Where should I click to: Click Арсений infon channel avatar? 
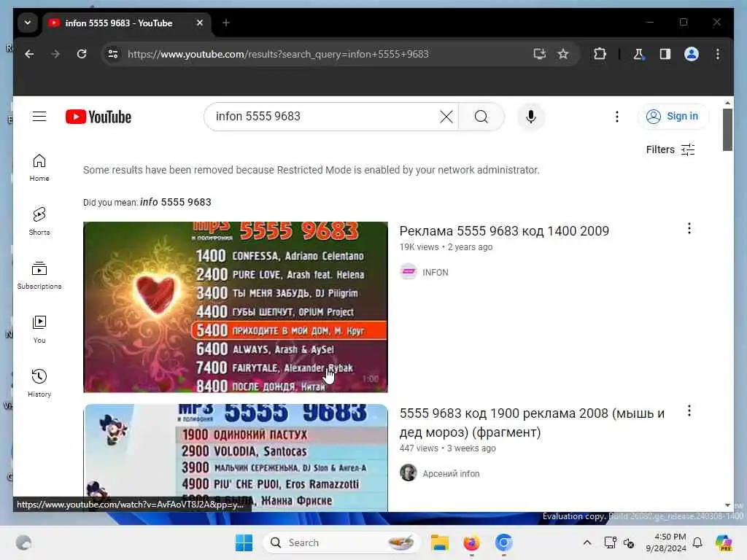[409, 472]
